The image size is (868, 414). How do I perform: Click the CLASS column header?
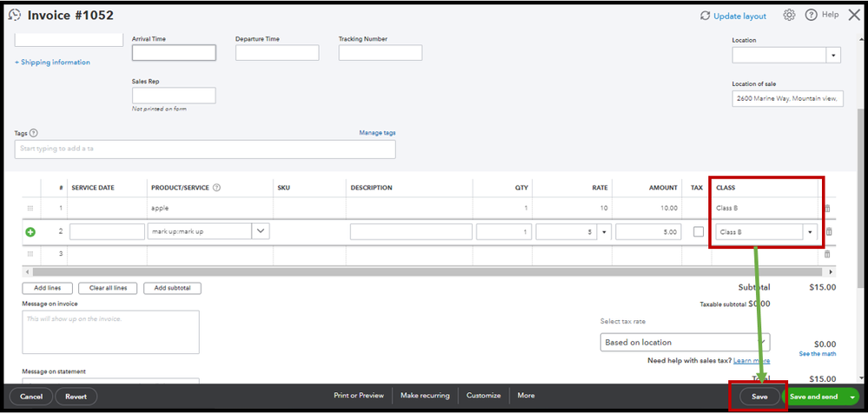726,188
